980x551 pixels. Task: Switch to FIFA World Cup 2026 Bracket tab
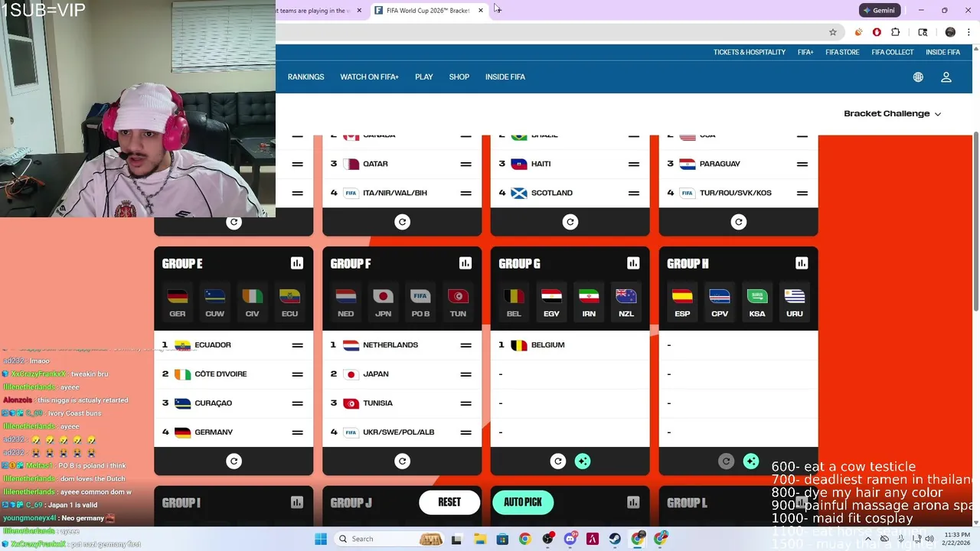click(x=429, y=11)
